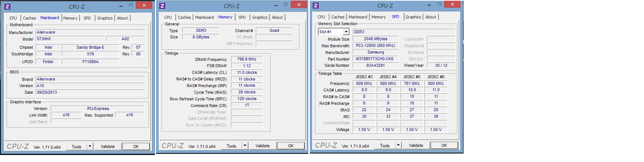Click the Part Number field showing M378B5773CH0-CK0
This screenshot has width=644, height=162.
[x=374, y=59]
